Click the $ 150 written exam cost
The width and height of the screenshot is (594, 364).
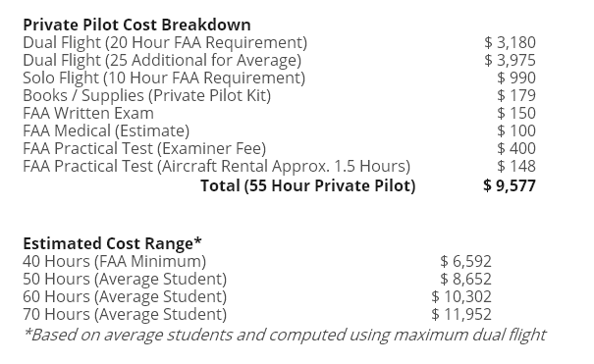(516, 113)
